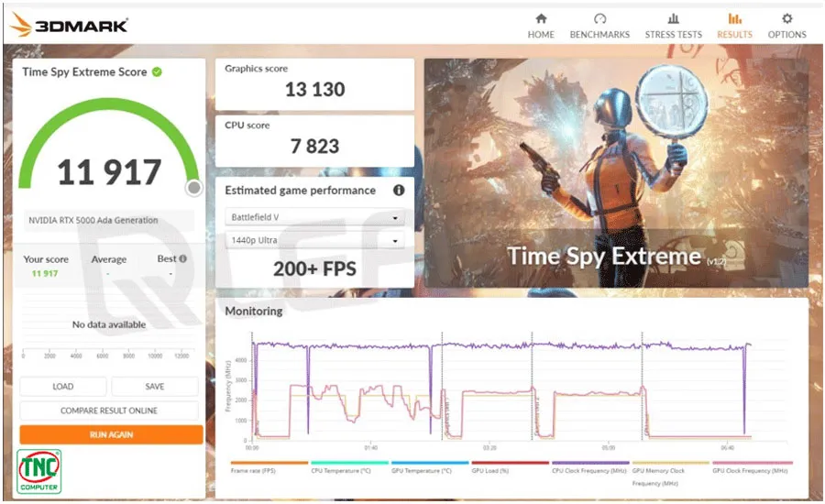Go to the Benchmarks tab

pos(599,27)
